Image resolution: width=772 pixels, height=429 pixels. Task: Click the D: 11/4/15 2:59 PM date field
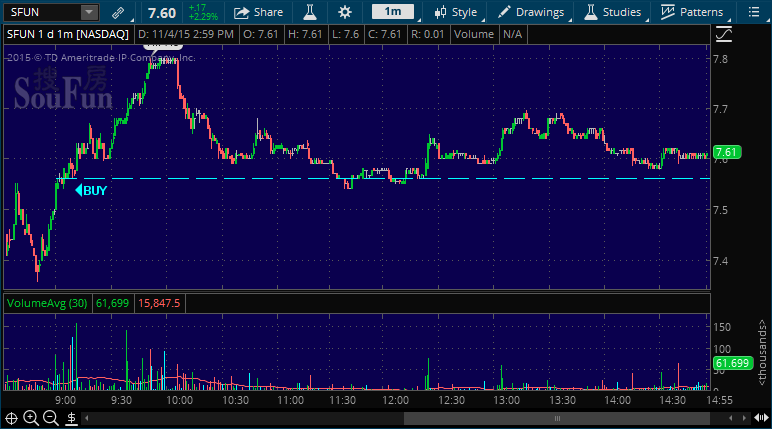point(186,34)
